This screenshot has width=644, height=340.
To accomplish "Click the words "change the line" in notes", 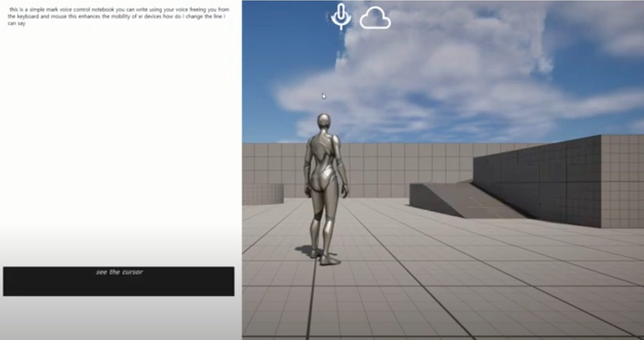I will tap(204, 16).
